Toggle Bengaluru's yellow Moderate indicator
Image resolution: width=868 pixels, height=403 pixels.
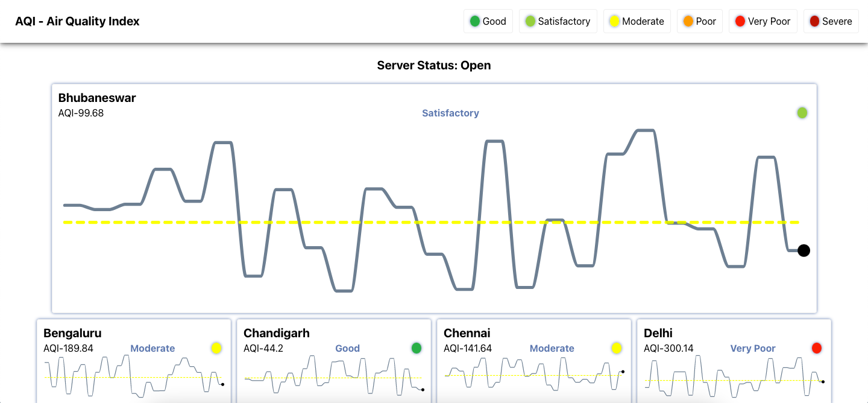(216, 348)
